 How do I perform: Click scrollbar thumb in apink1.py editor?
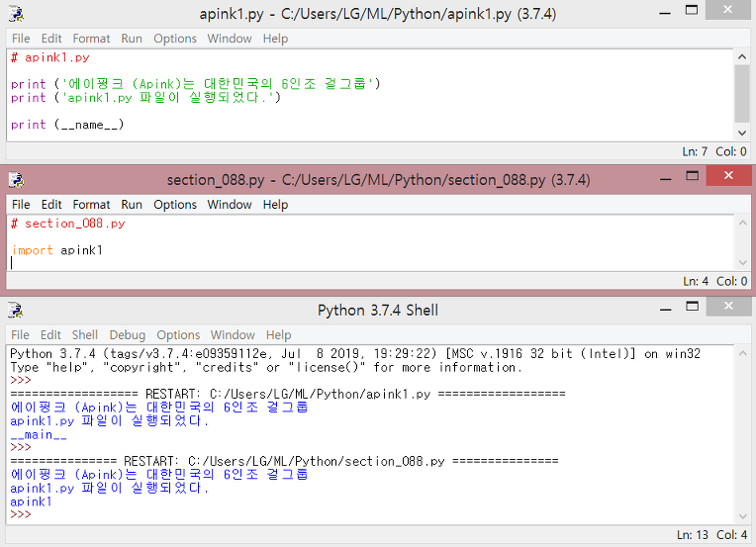coord(742,94)
